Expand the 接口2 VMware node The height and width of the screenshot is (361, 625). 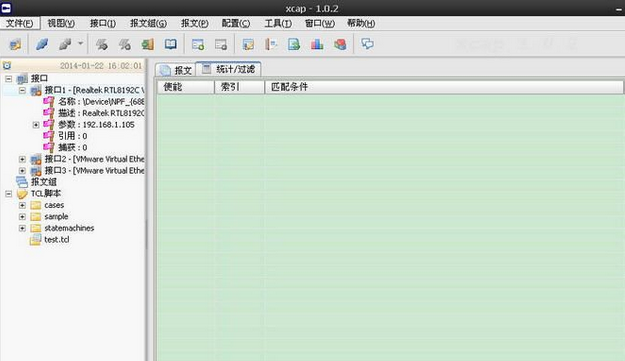(x=22, y=159)
